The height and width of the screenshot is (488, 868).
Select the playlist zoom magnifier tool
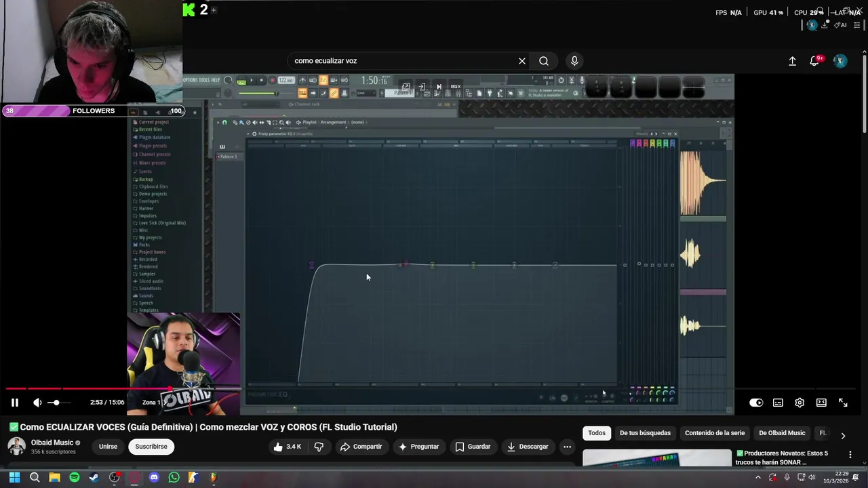tap(281, 123)
